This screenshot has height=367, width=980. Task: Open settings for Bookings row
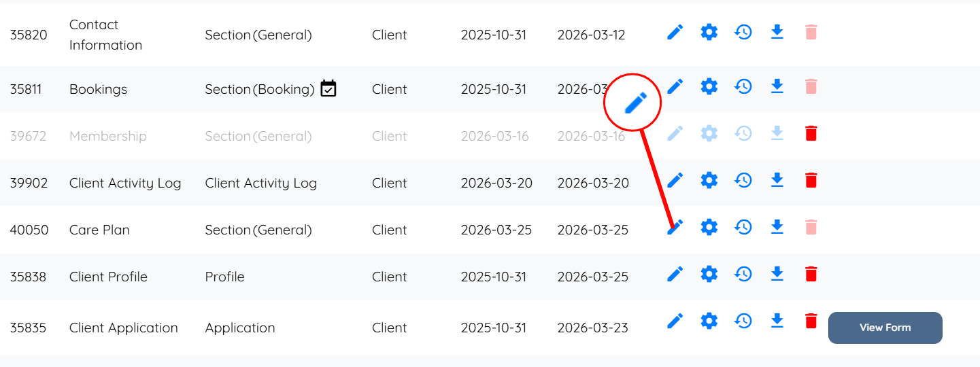(x=709, y=86)
